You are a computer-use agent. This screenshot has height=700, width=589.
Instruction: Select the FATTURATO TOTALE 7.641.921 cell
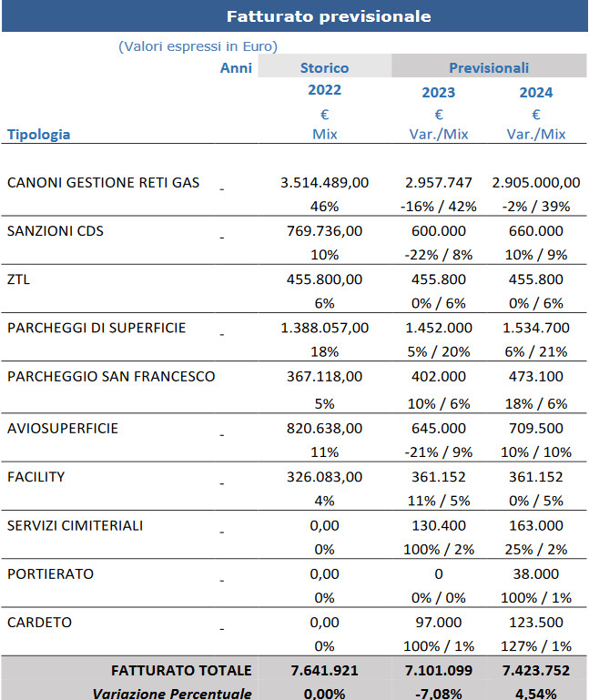pyautogui.click(x=325, y=671)
